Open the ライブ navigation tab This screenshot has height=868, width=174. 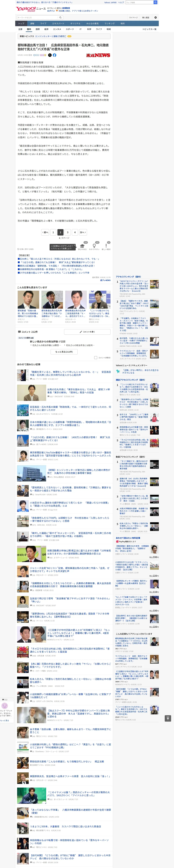pyautogui.click(x=43, y=24)
